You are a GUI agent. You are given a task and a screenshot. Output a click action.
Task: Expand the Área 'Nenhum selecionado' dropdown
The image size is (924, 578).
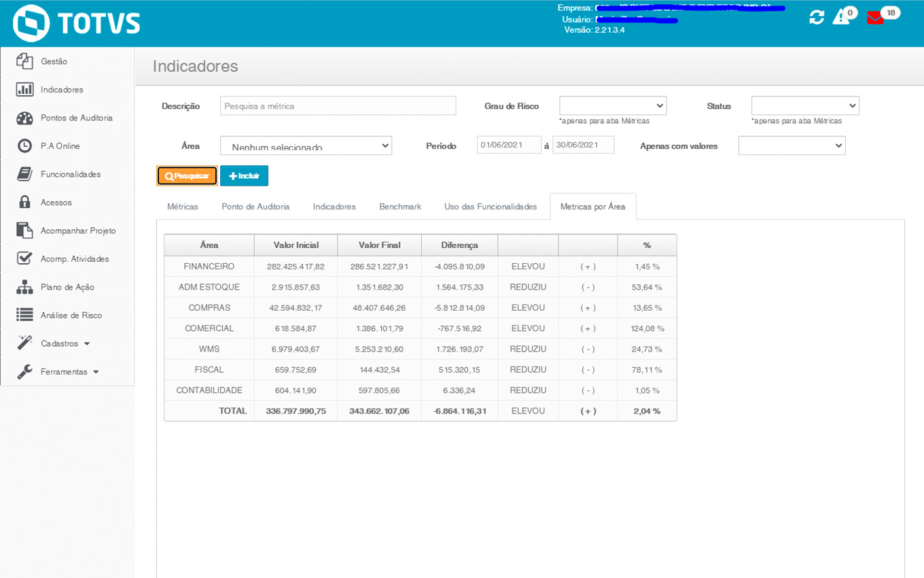(306, 146)
